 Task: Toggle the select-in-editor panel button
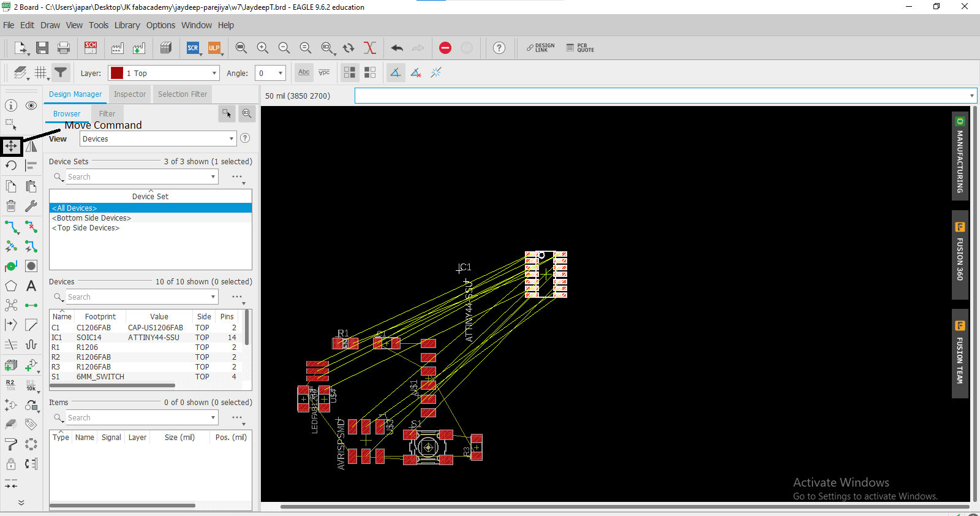pyautogui.click(x=227, y=113)
